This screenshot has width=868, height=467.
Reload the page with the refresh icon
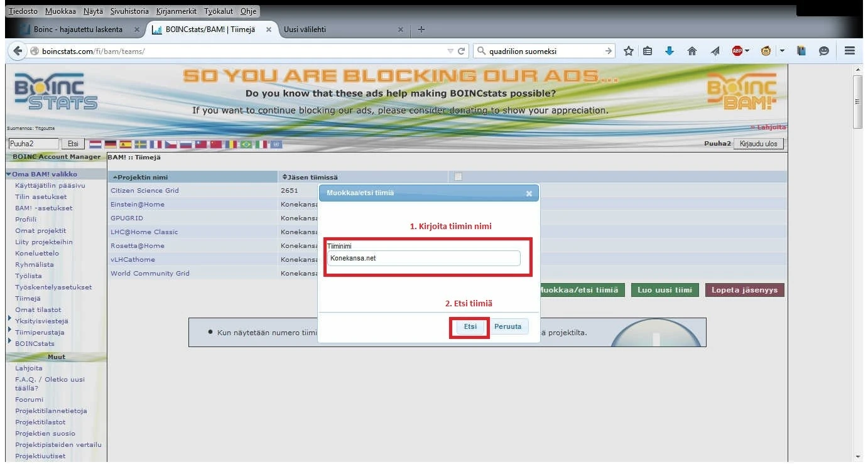(x=462, y=51)
